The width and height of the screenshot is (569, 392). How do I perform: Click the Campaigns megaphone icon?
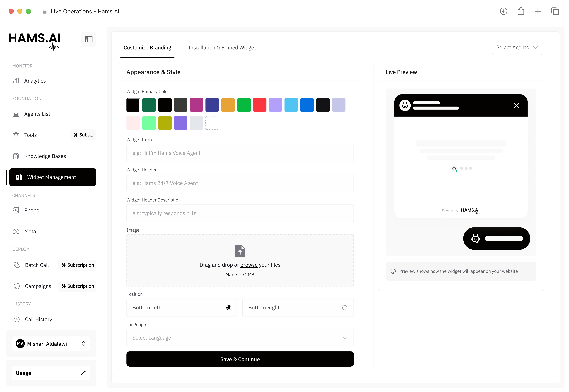(x=17, y=286)
